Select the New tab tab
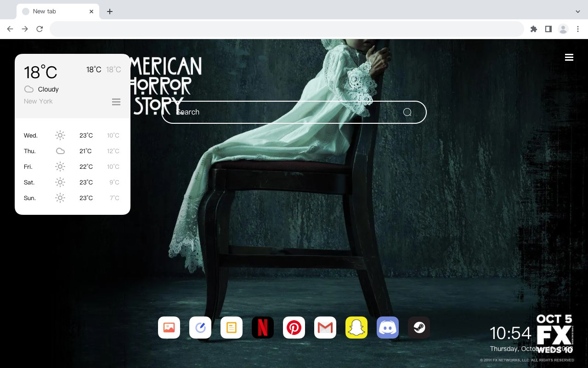Screen dimensions: 588x368 pos(58,11)
